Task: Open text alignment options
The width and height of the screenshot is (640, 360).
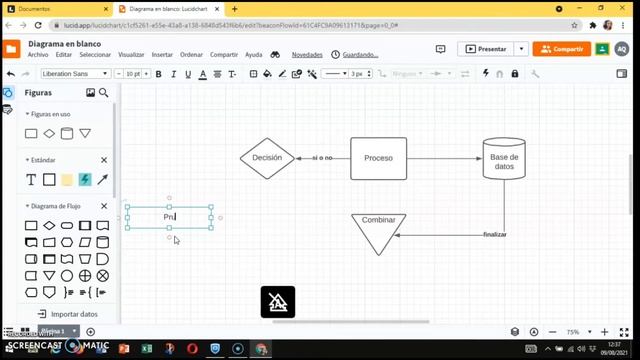Action: pyautogui.click(x=218, y=74)
